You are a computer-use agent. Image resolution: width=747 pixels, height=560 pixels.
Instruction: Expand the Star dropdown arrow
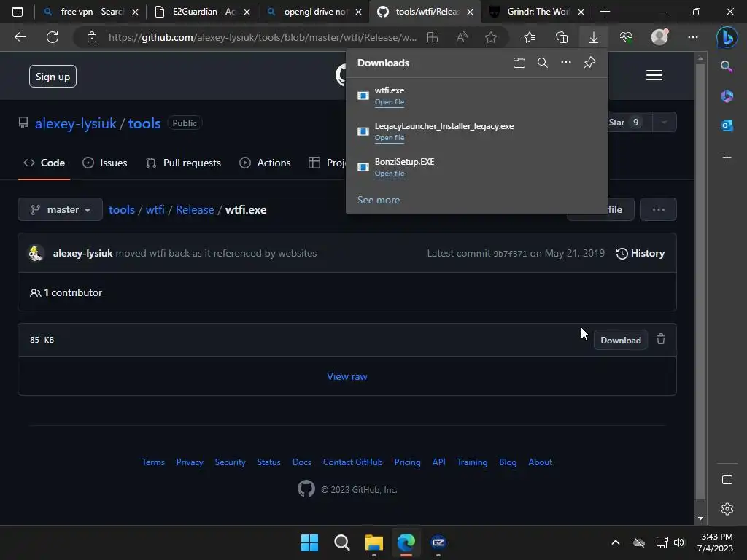(x=664, y=122)
